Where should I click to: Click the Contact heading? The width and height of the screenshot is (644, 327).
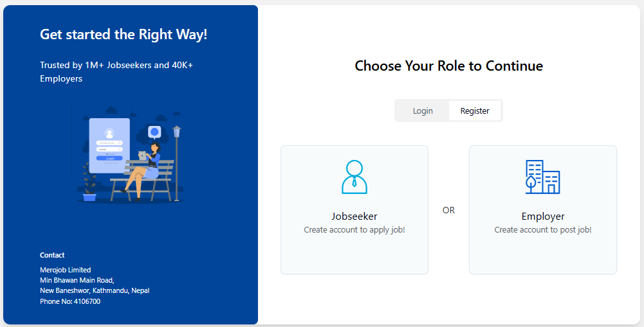(52, 255)
